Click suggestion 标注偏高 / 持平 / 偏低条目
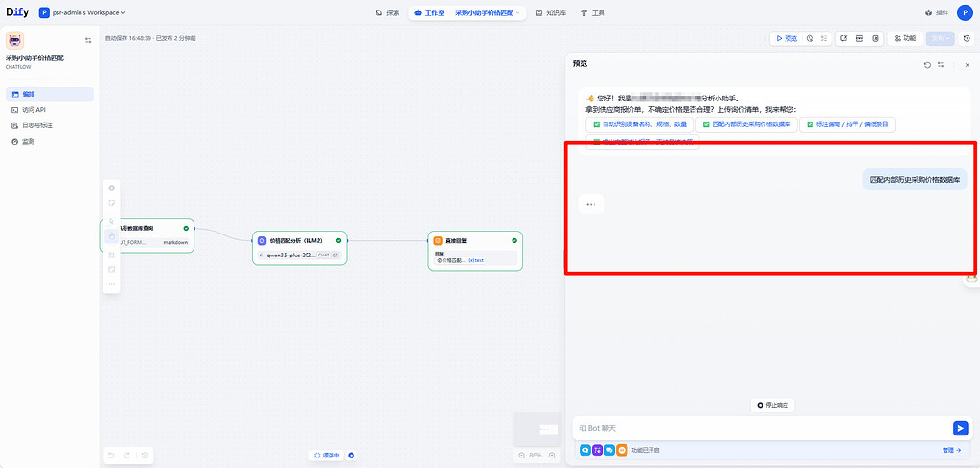The height and width of the screenshot is (468, 980). point(848,124)
